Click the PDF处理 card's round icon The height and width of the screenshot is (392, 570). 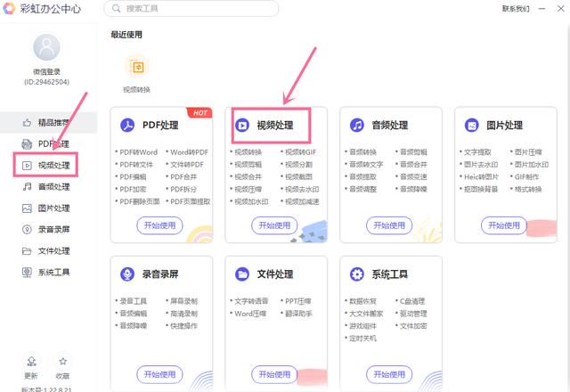click(x=127, y=125)
